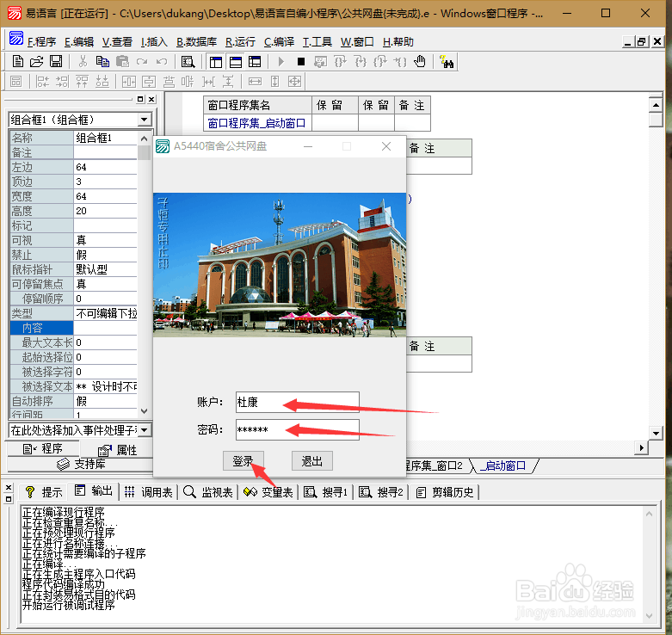Open the 监视表 tab
Screen dimensions: 672x635
(x=208, y=492)
